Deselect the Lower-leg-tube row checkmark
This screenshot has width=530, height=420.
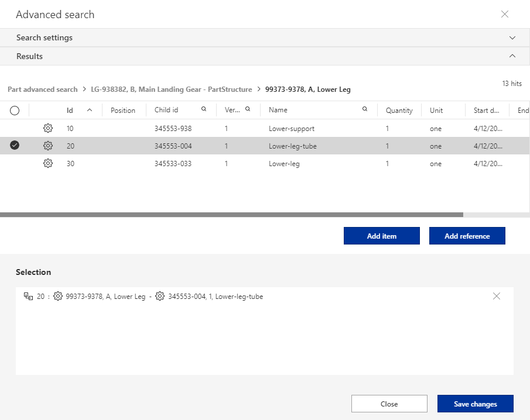tap(15, 146)
